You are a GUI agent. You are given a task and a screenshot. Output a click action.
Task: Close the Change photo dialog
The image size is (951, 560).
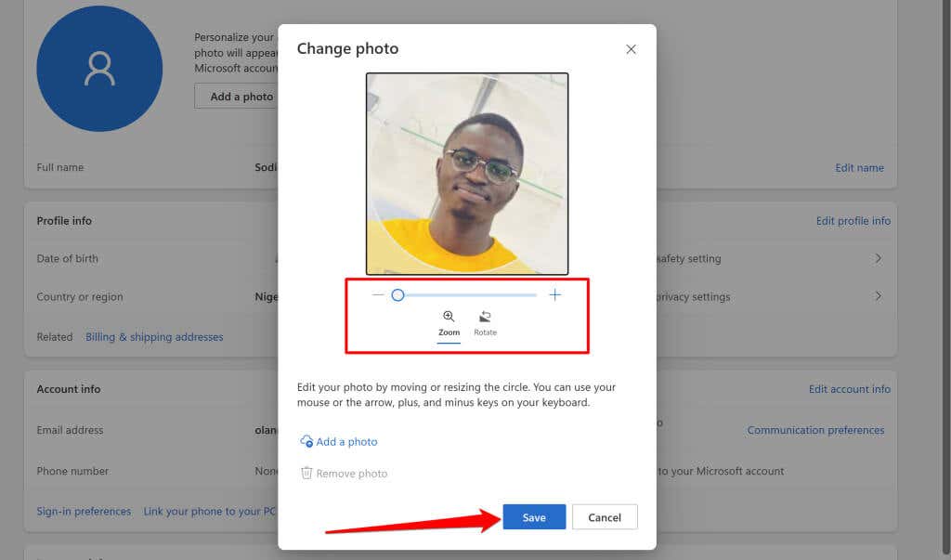(631, 49)
